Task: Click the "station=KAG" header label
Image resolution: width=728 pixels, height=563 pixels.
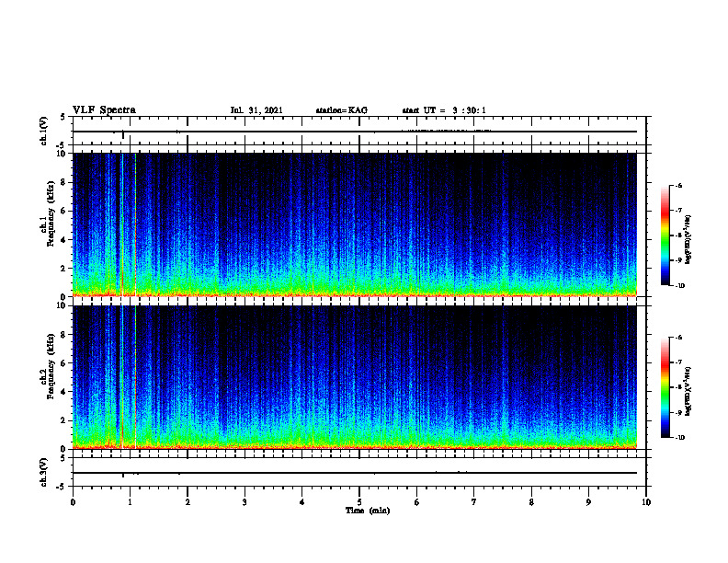Action: coord(341,110)
